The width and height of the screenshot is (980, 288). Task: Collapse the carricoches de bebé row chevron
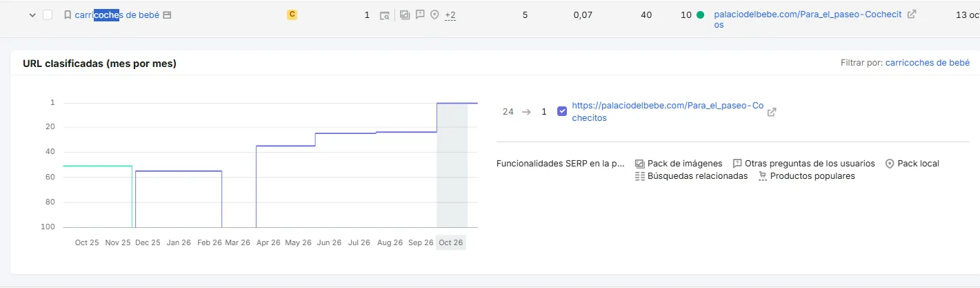[32, 15]
